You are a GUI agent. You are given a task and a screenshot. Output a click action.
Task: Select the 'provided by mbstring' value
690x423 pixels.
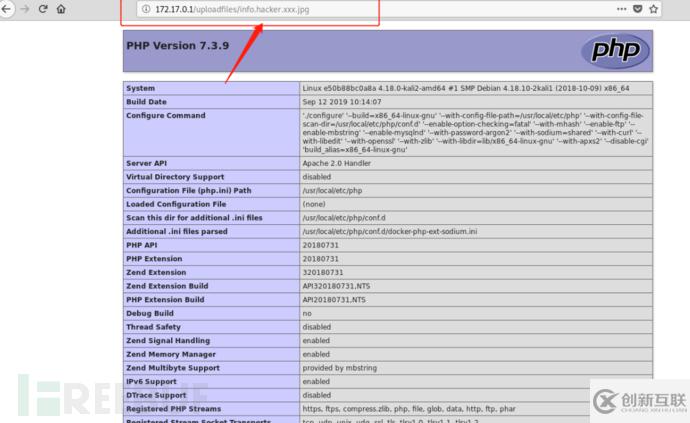pos(339,368)
